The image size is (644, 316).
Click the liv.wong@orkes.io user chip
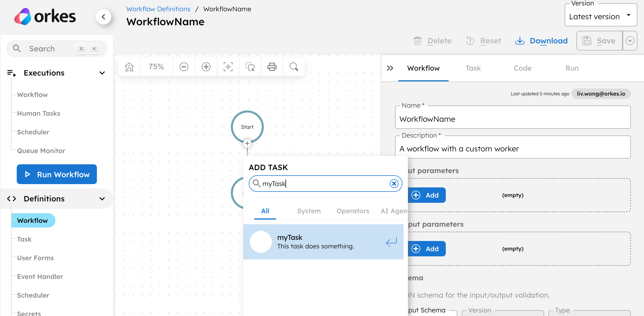tap(601, 94)
